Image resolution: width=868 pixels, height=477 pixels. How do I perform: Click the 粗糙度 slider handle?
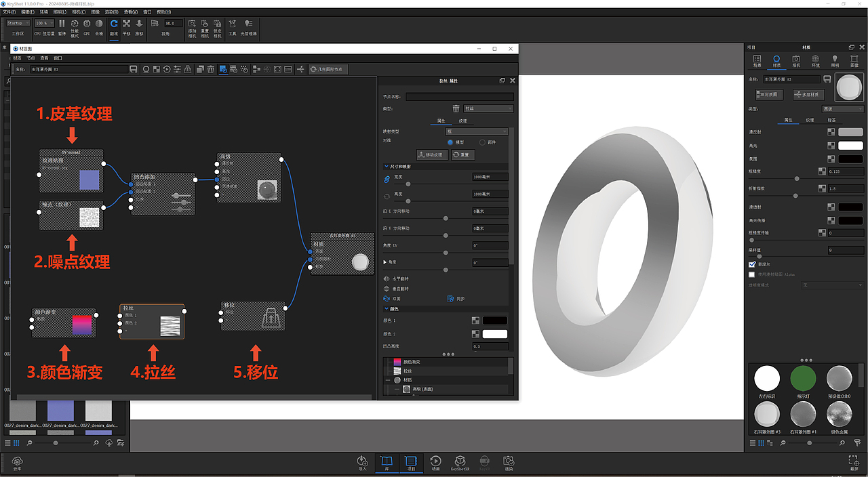[797, 179]
